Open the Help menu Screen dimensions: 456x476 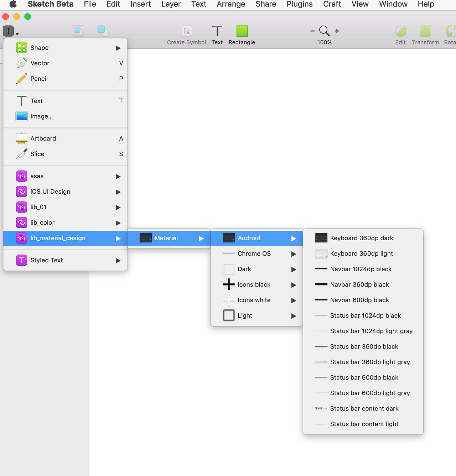point(426,4)
